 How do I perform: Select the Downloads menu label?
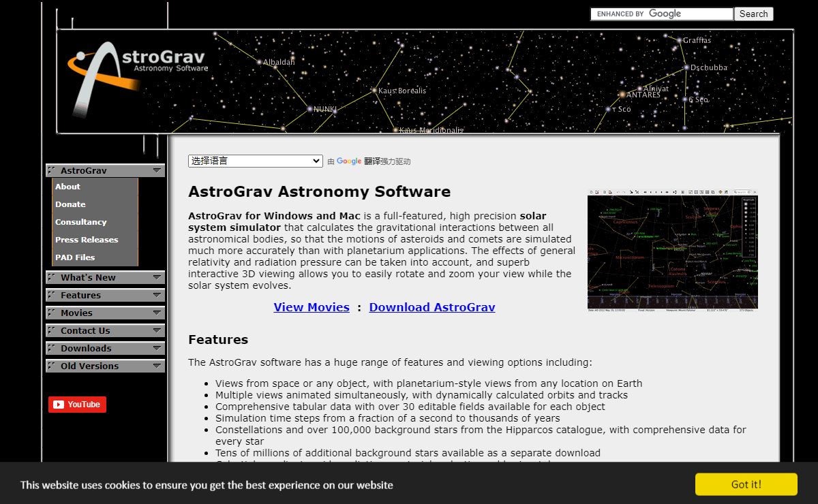coord(86,348)
